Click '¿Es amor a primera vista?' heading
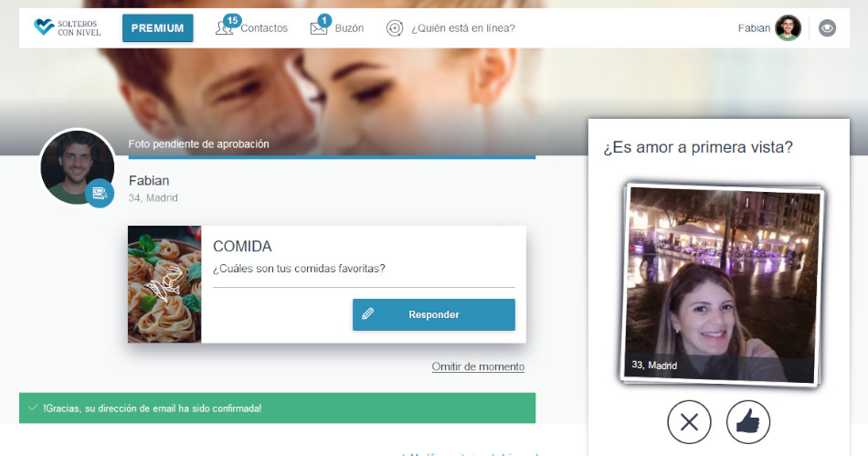The width and height of the screenshot is (868, 456). tap(697, 147)
